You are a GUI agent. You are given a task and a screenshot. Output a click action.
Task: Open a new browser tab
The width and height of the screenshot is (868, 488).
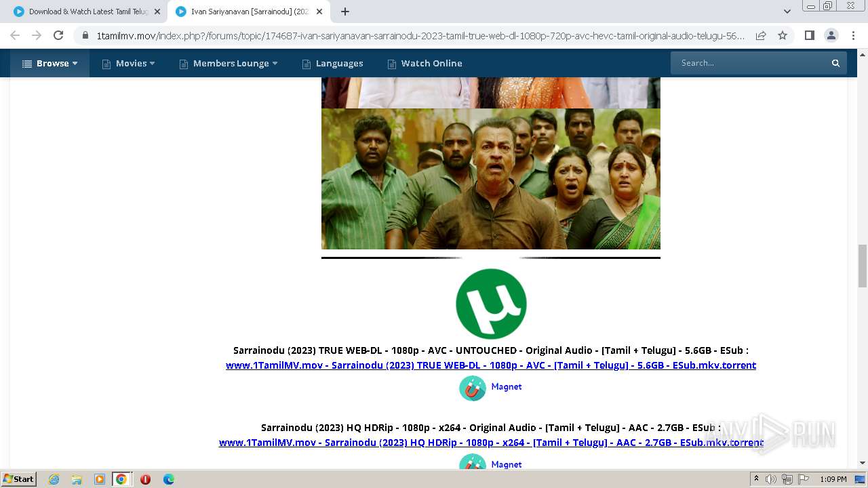coord(345,12)
